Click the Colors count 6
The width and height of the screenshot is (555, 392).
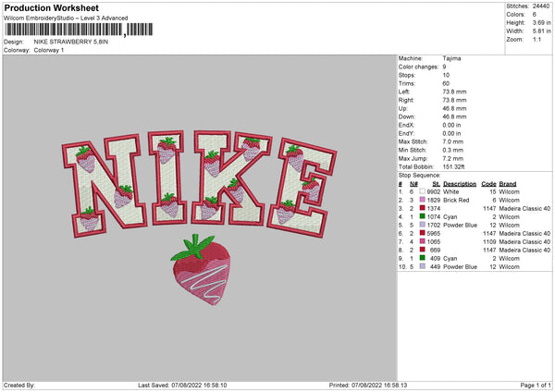click(x=535, y=15)
